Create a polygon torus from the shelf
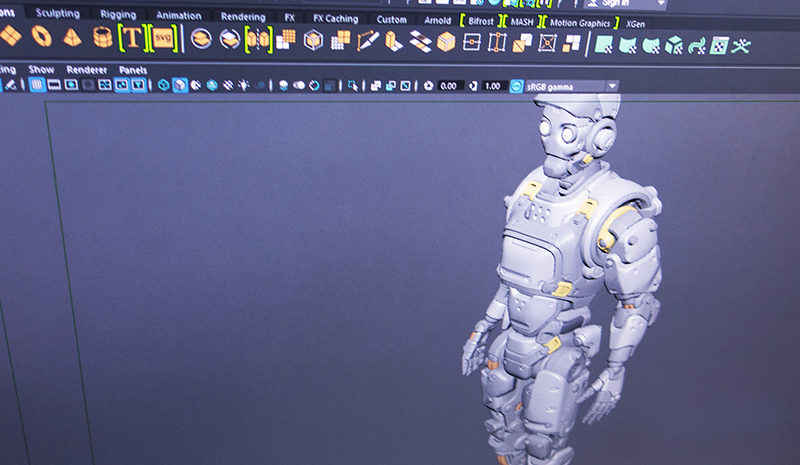 (42, 36)
